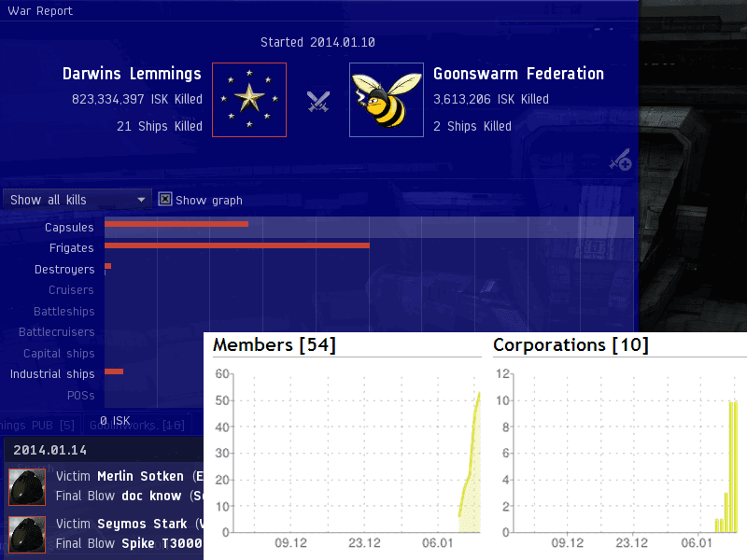Uncheck the Show graph checkbox
Screen dimensions: 747x560
click(165, 199)
